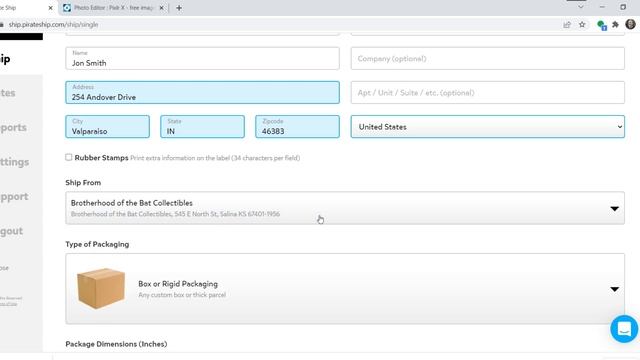The width and height of the screenshot is (640, 360).
Task: Open the extensions puzzle piece menu
Action: click(616, 24)
